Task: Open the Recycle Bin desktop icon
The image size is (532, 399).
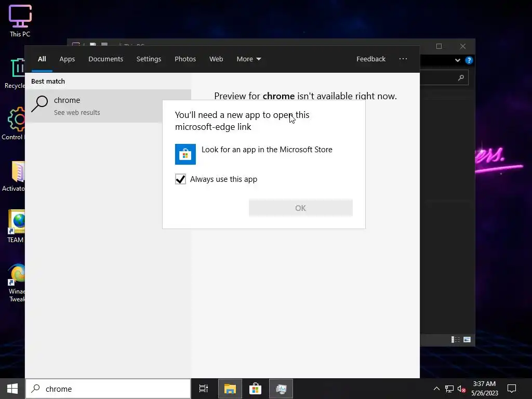Action: tap(15, 73)
